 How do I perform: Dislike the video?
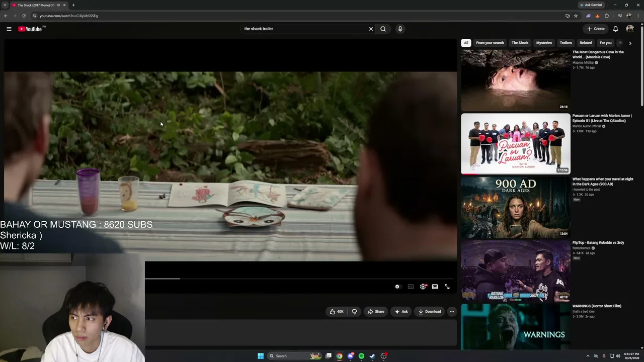[x=354, y=312]
